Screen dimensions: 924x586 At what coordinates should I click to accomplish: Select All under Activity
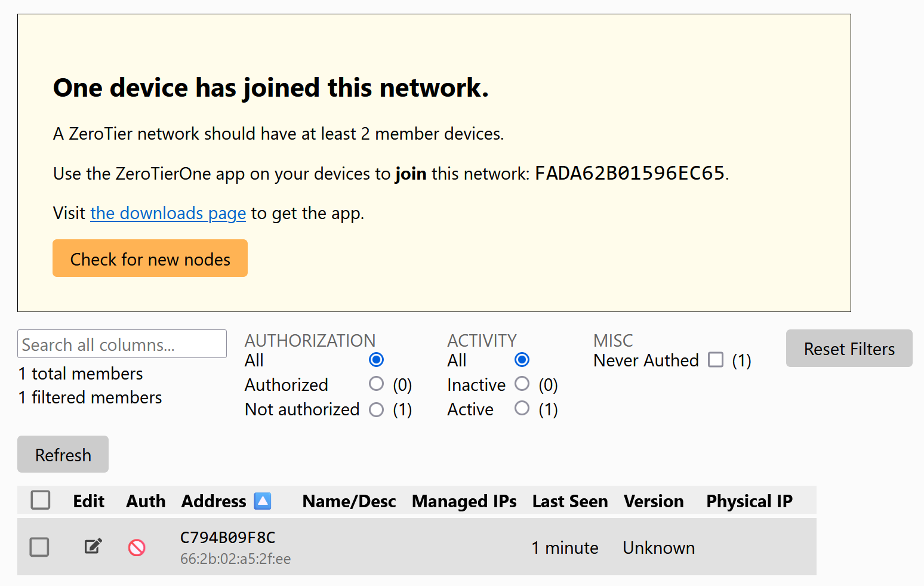[522, 360]
